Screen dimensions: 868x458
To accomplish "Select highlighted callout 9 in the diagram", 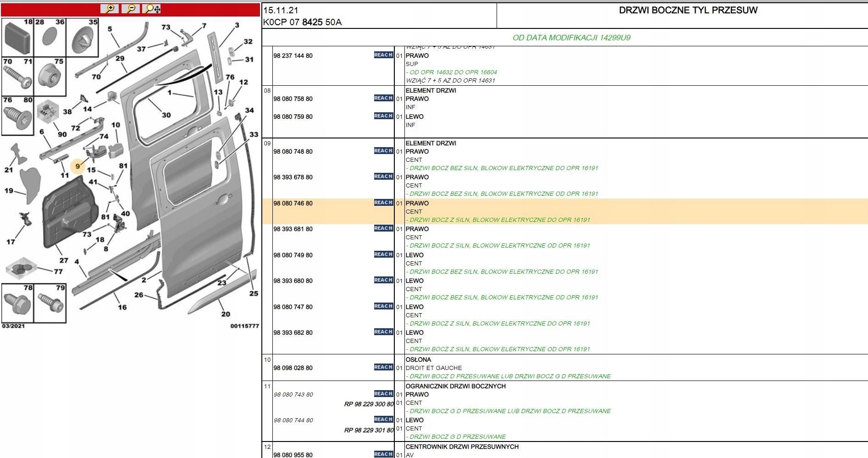I will pos(78,166).
